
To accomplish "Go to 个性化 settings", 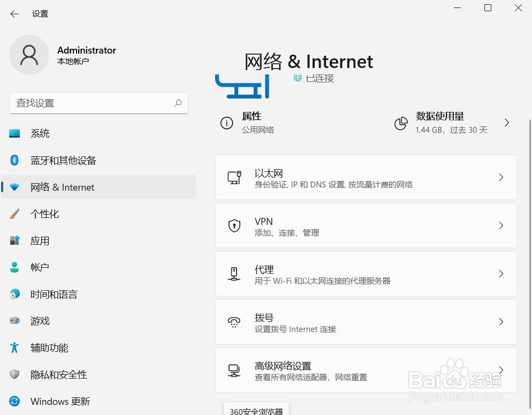I will (x=98, y=214).
